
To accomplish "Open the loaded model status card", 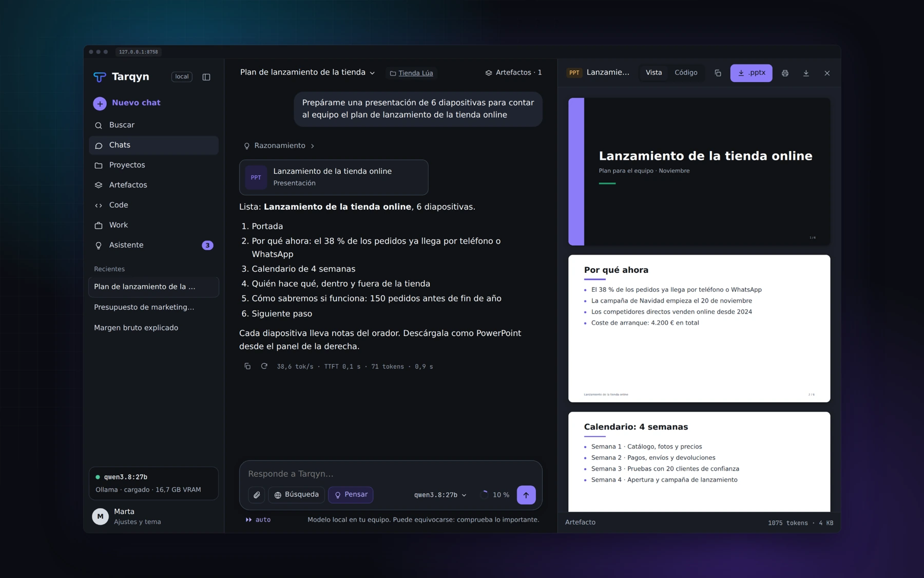I will pos(153,483).
